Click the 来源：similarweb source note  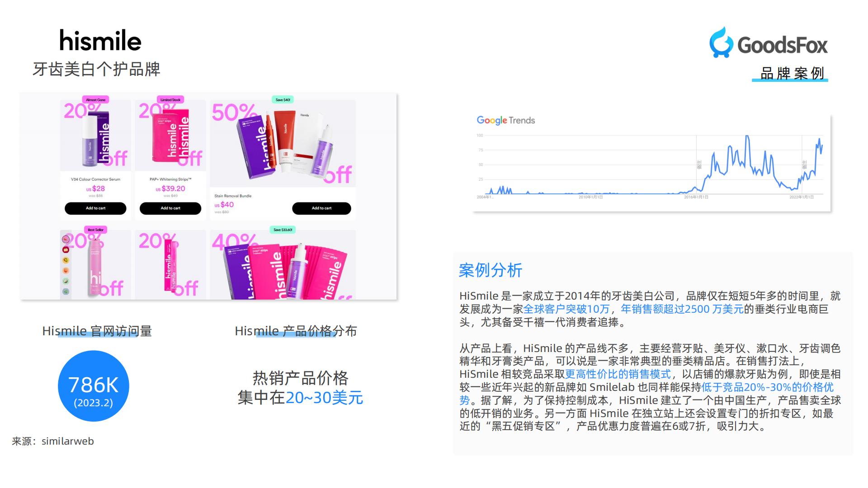[53, 441]
